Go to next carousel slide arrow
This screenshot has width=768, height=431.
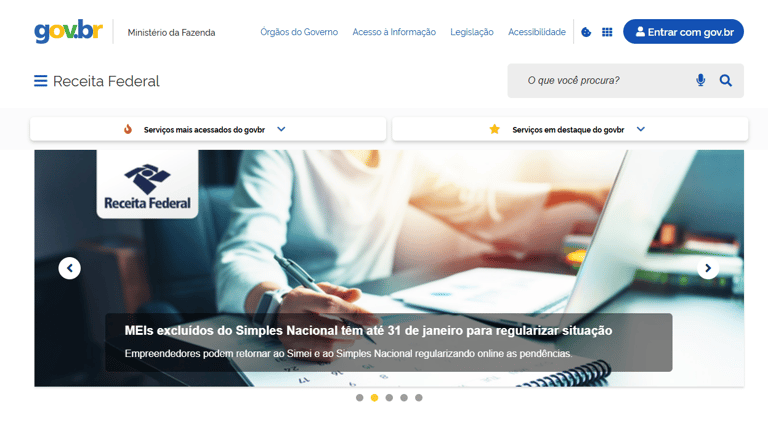tap(708, 268)
